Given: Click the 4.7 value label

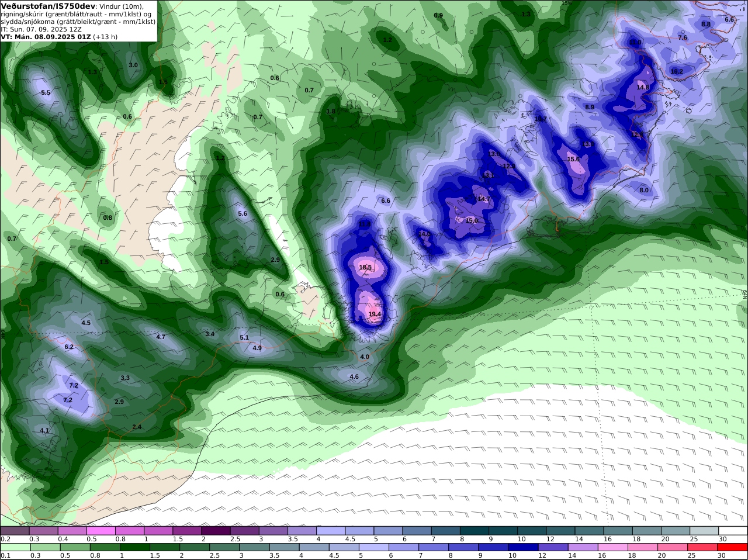Looking at the screenshot, I should pos(161,337).
